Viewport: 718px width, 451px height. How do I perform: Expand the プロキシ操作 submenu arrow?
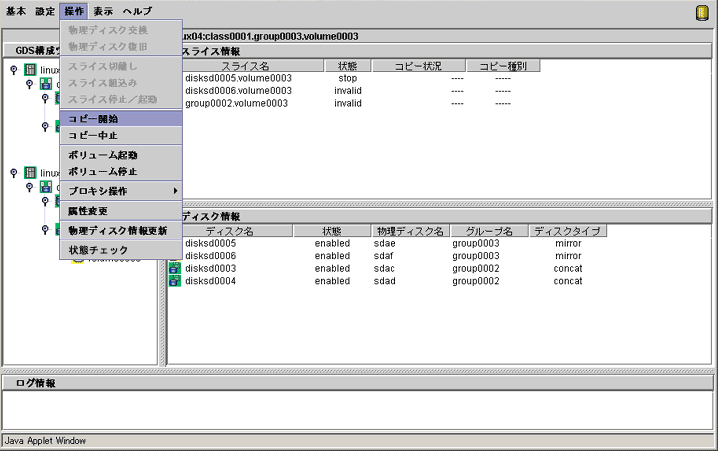175,191
